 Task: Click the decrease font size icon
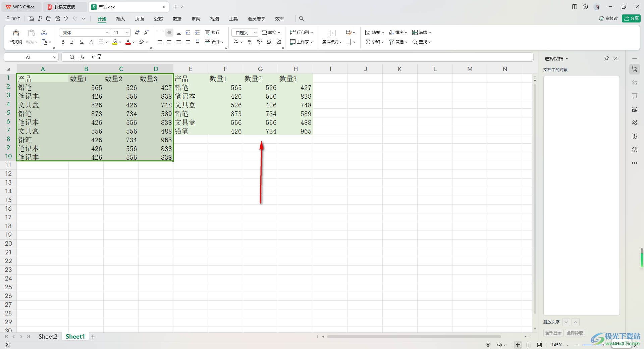tap(146, 33)
